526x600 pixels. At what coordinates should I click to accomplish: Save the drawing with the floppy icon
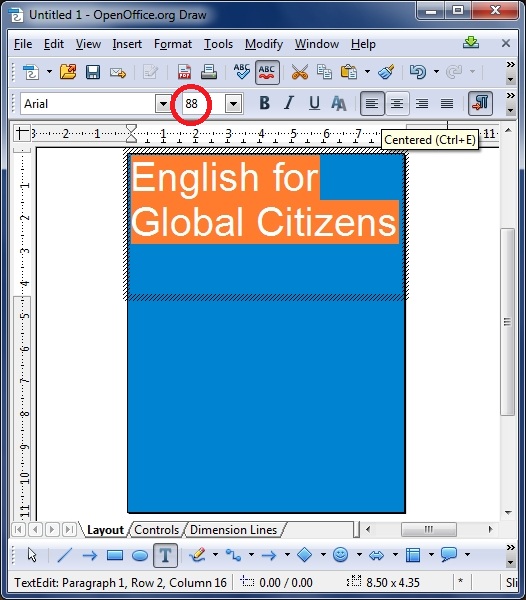pos(93,72)
